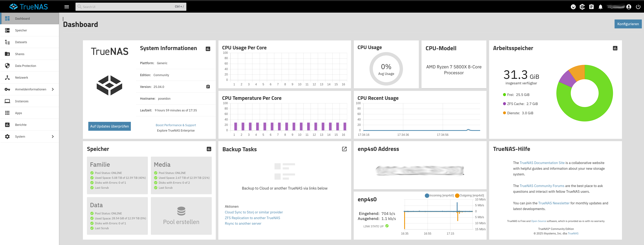
Task: Open Boost Performance & Support link
Action: (x=176, y=125)
